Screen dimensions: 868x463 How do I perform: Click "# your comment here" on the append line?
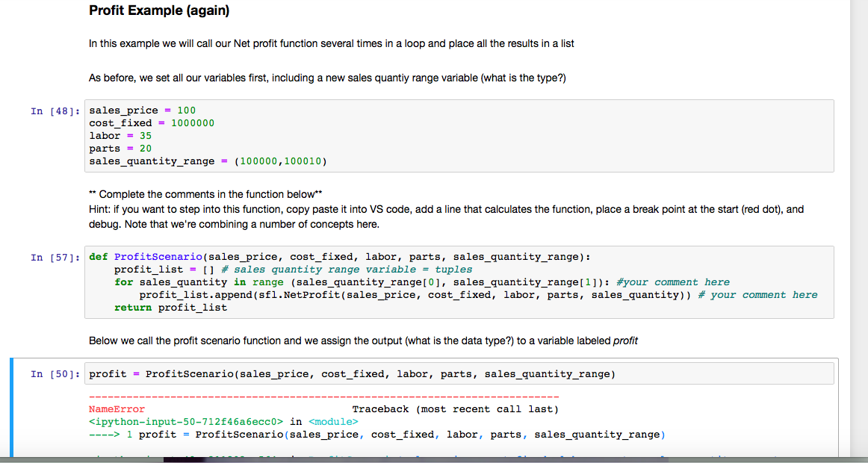(757, 295)
